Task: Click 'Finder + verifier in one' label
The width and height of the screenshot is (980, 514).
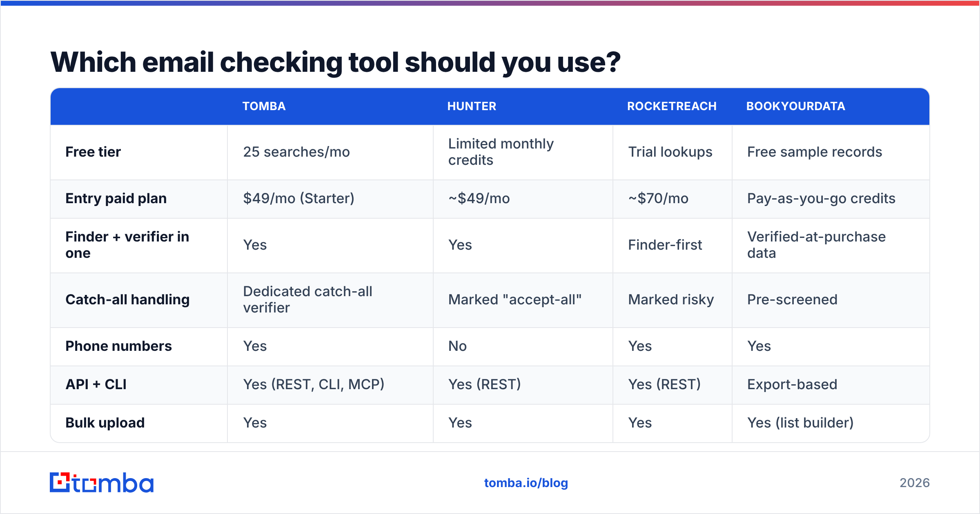Action: 127,245
